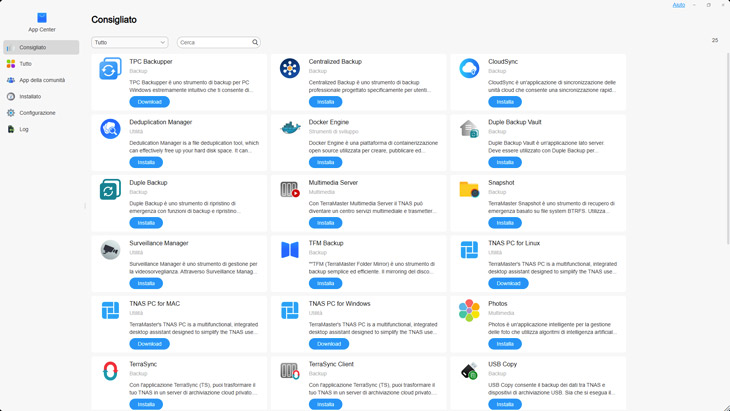Click the TerraSync app icon

click(x=110, y=370)
